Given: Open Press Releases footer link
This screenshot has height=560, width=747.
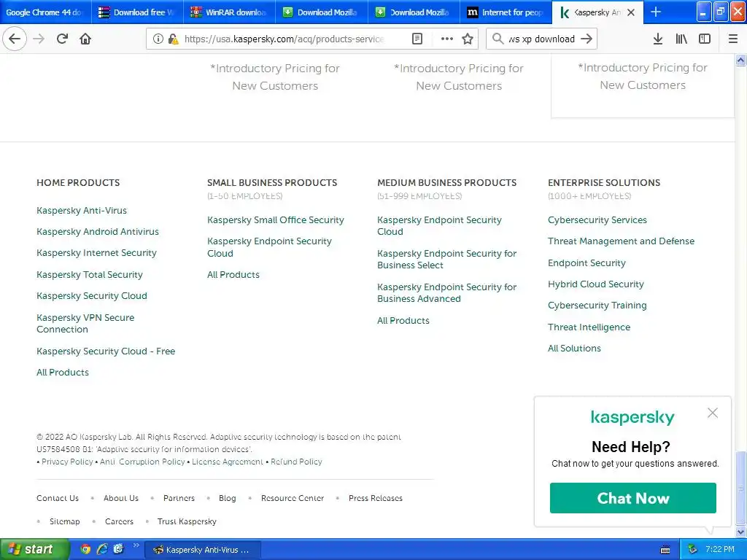Looking at the screenshot, I should [x=376, y=498].
